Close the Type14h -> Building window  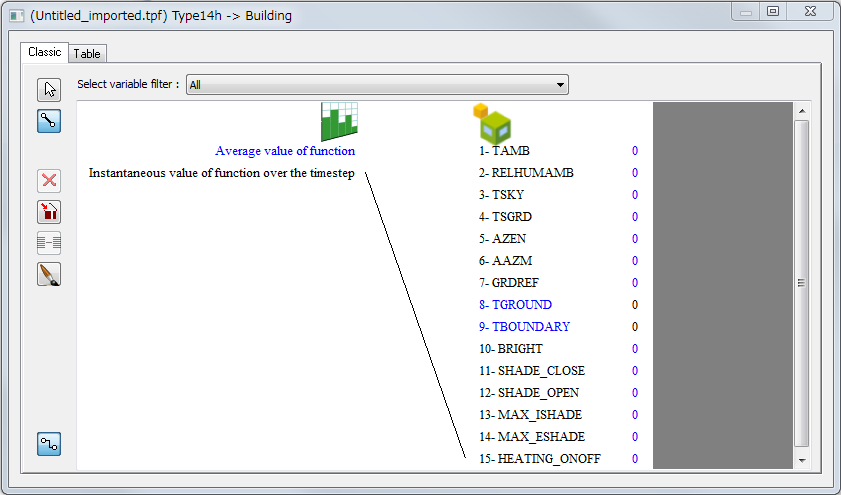pyautogui.click(x=810, y=12)
